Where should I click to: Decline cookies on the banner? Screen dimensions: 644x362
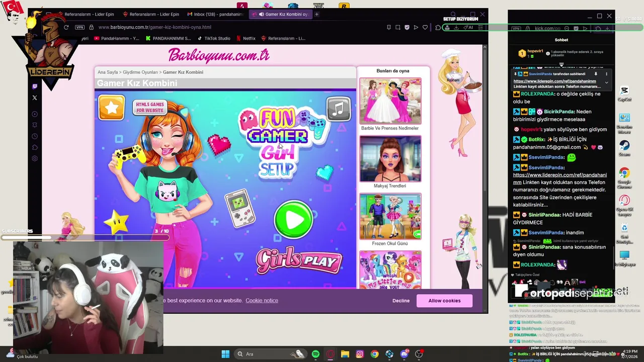tap(401, 301)
